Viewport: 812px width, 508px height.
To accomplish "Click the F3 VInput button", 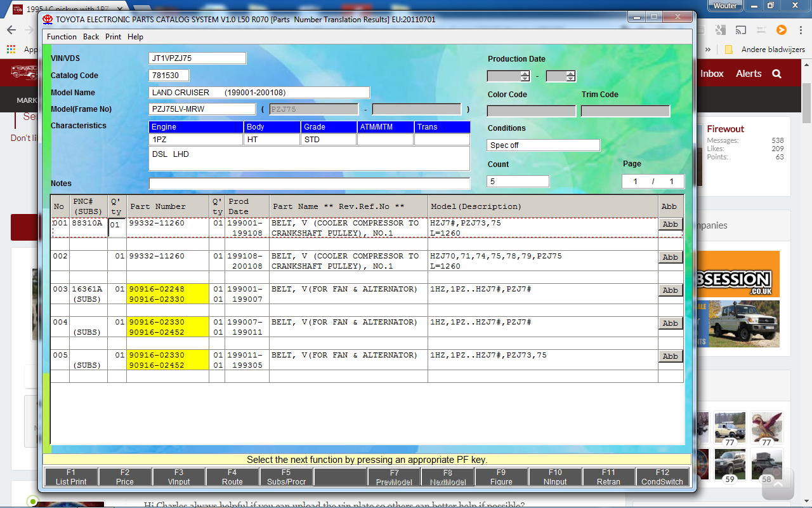I will point(179,477).
